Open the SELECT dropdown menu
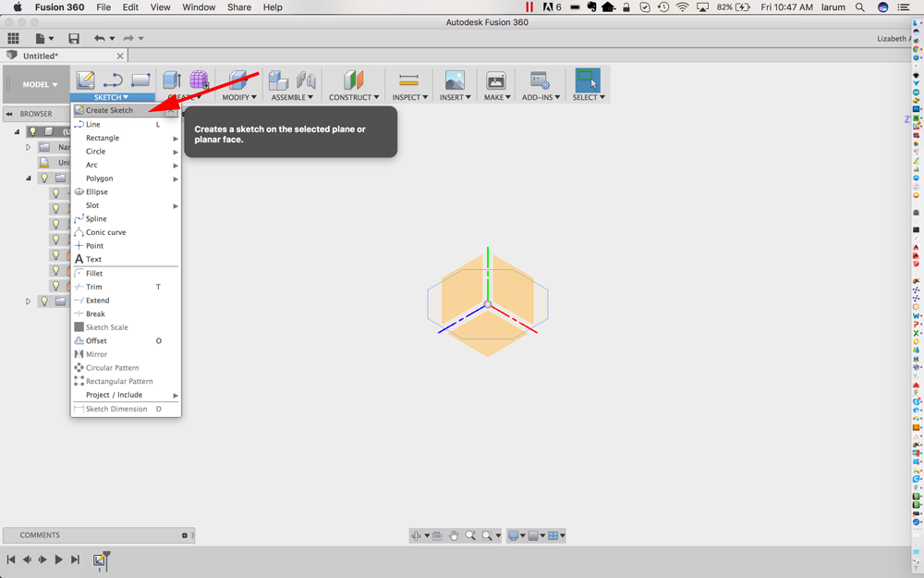The width and height of the screenshot is (924, 578). [x=589, y=97]
